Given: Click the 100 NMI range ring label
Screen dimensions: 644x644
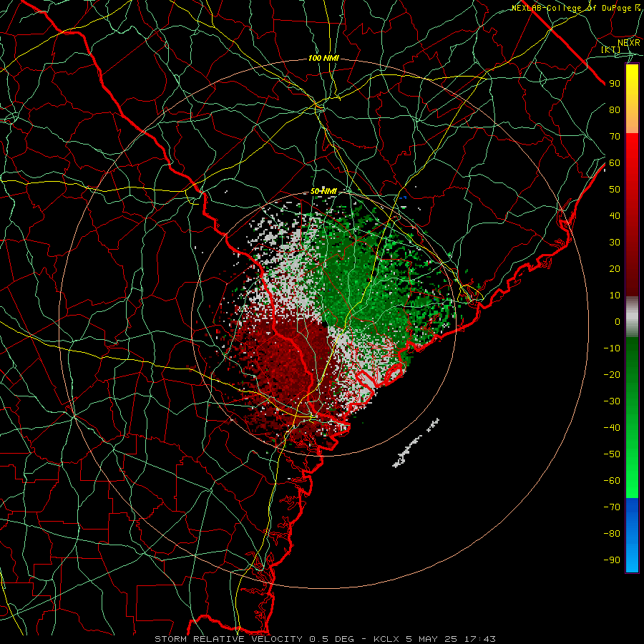Looking at the screenshot, I should pos(323,59).
